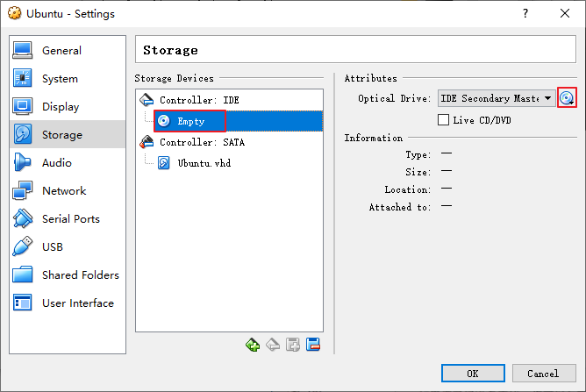Click the remove storage controller icon
Screen dimensions: 586x392
[273, 345]
